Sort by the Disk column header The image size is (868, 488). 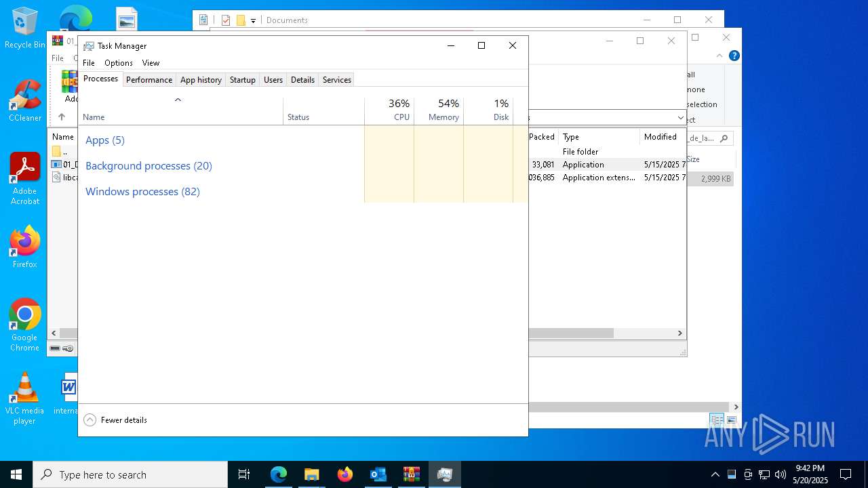[x=488, y=110]
